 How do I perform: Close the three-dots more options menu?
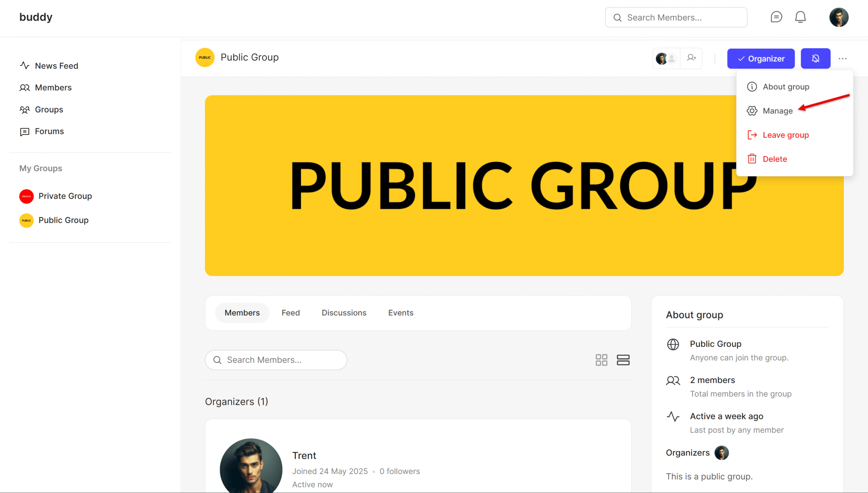tap(843, 58)
